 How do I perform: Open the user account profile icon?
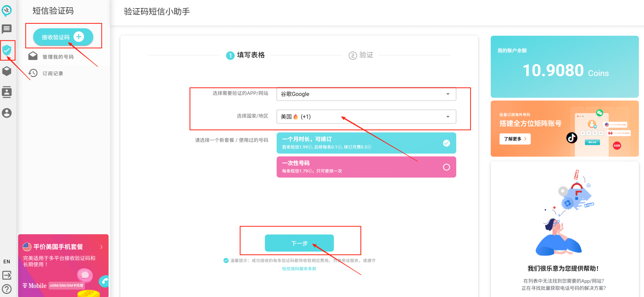7,113
